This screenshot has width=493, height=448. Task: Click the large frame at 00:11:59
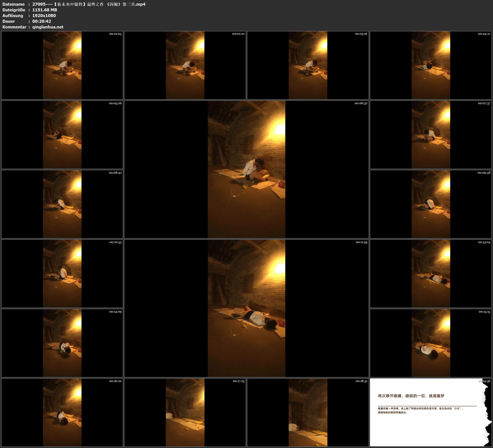coord(246,308)
